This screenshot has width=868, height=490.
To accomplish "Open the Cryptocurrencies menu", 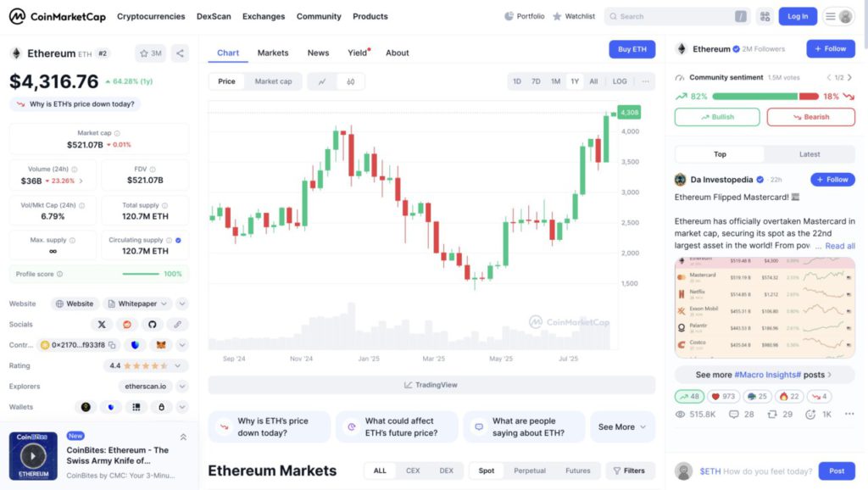I will tap(153, 15).
